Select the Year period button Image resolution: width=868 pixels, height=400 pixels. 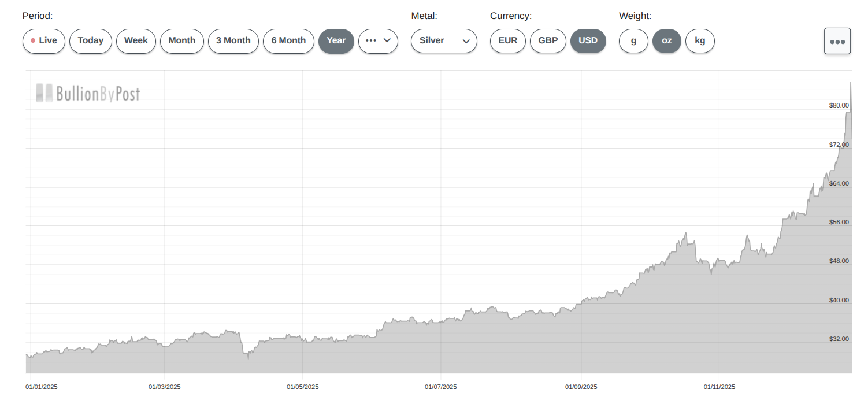(x=336, y=41)
